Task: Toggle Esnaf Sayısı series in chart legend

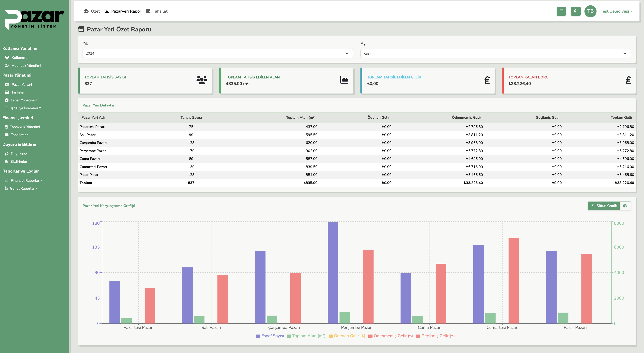Action: click(270, 336)
